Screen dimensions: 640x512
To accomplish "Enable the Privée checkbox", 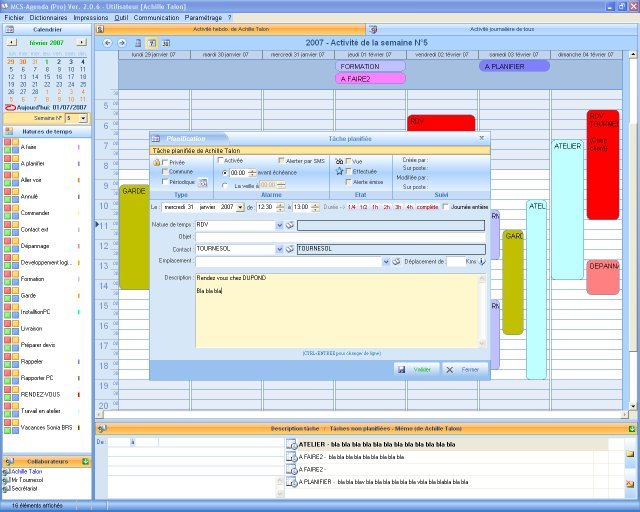I will coord(165,163).
